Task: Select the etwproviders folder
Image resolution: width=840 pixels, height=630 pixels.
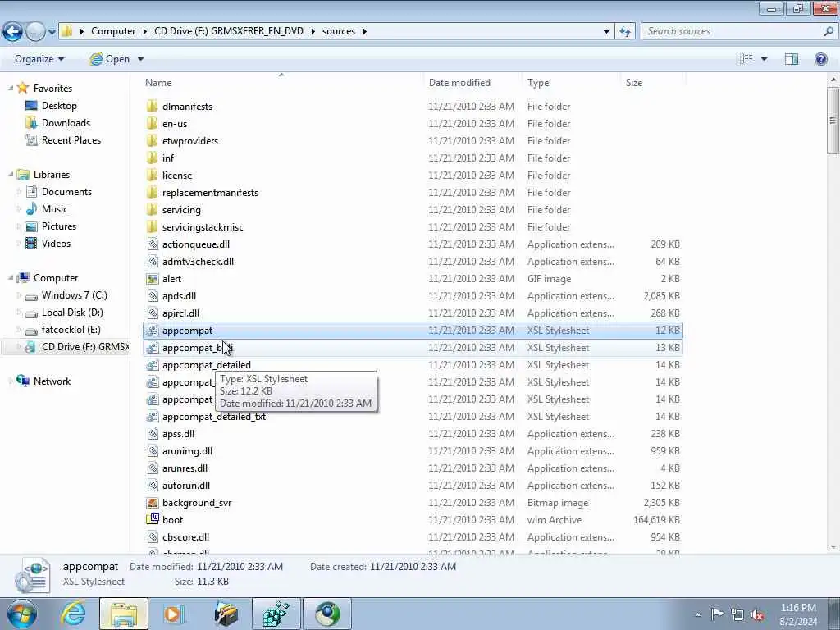Action: pyautogui.click(x=190, y=141)
